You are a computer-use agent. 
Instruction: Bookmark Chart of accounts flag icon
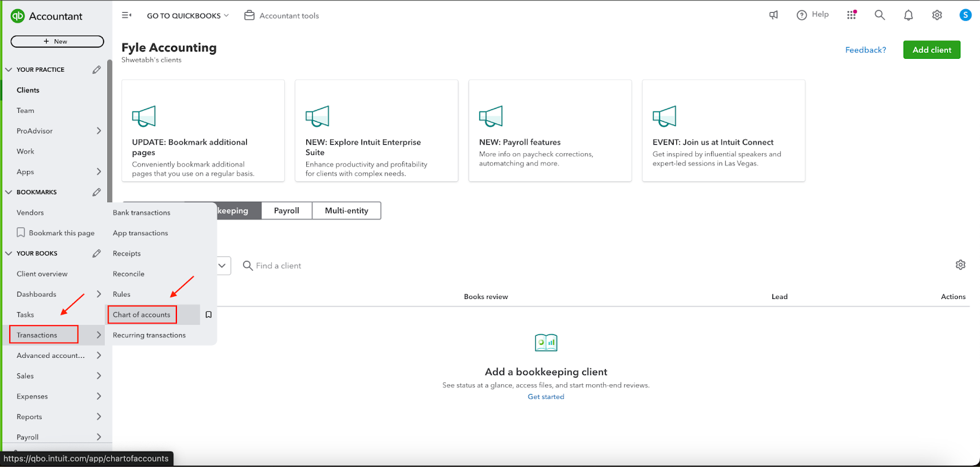208,314
